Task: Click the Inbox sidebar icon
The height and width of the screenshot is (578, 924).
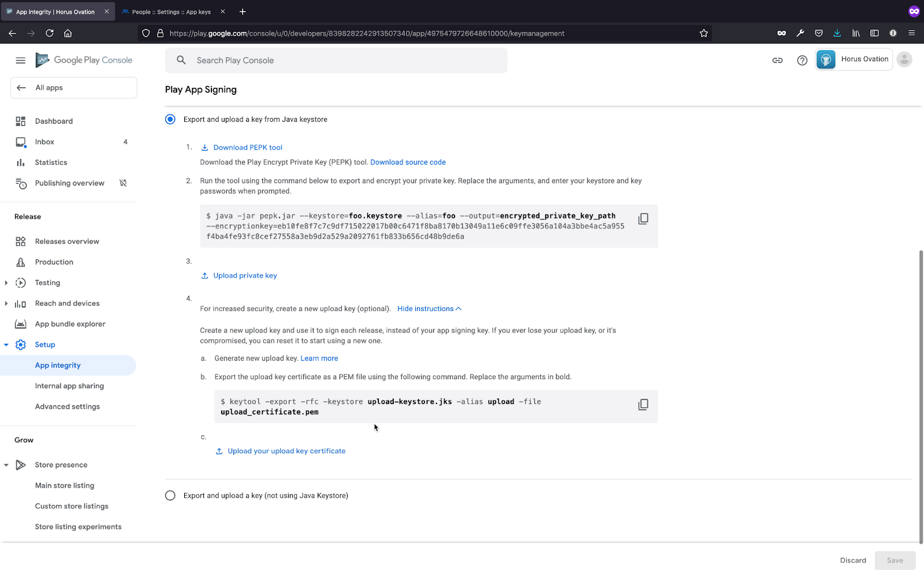Action: [21, 142]
